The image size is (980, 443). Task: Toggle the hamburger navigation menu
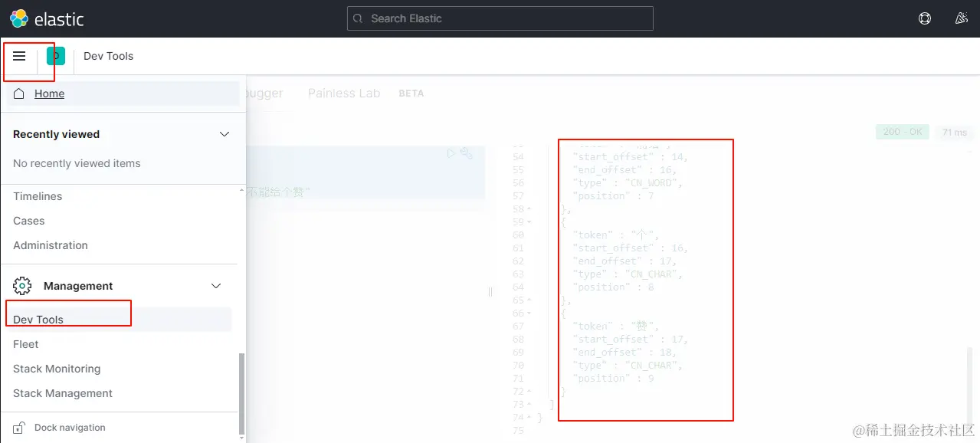tap(20, 56)
